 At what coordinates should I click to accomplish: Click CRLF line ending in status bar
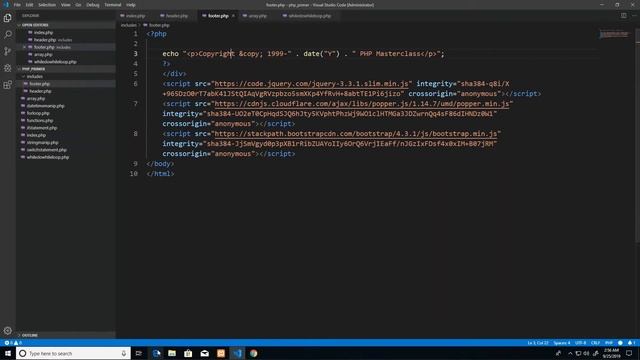pyautogui.click(x=596, y=343)
